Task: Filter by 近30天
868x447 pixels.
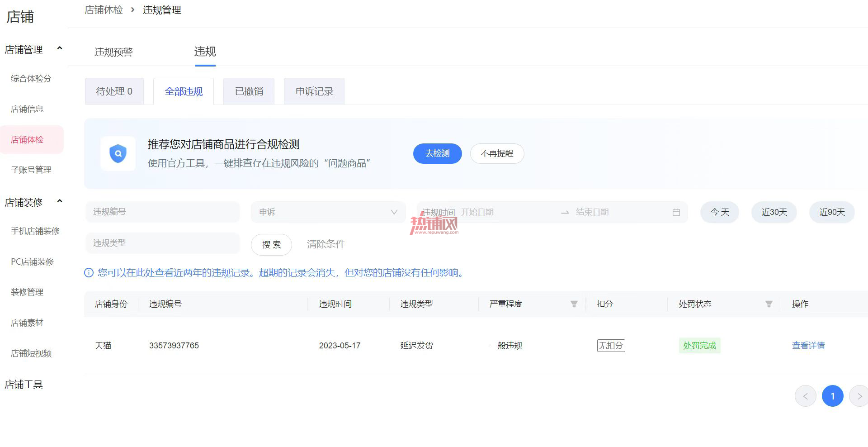Action: 774,212
